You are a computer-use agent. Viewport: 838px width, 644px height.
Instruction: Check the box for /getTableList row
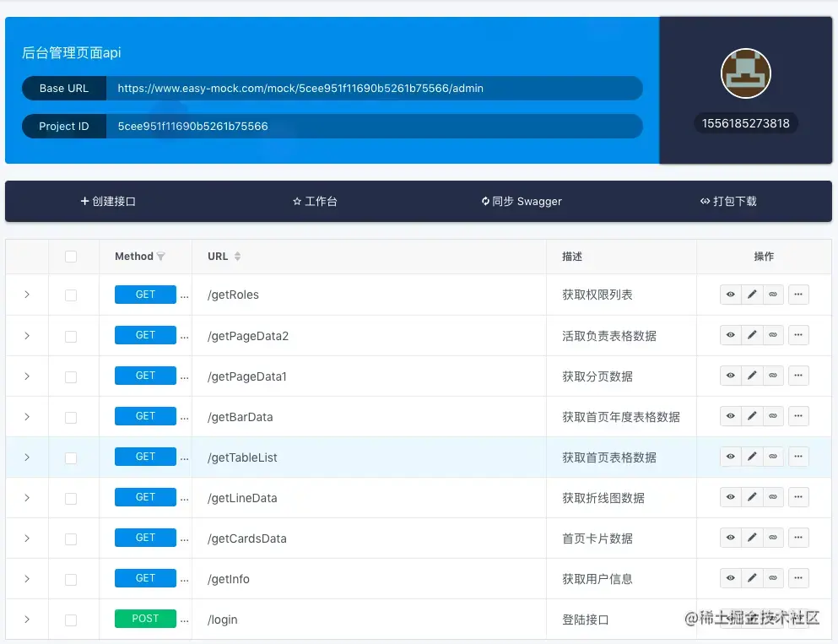coord(71,458)
